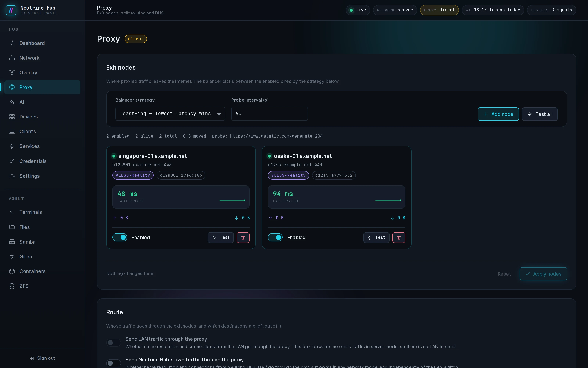Viewport: 588px width, 368px height.
Task: Delete osaka-01 node with trash icon
Action: 399,238
